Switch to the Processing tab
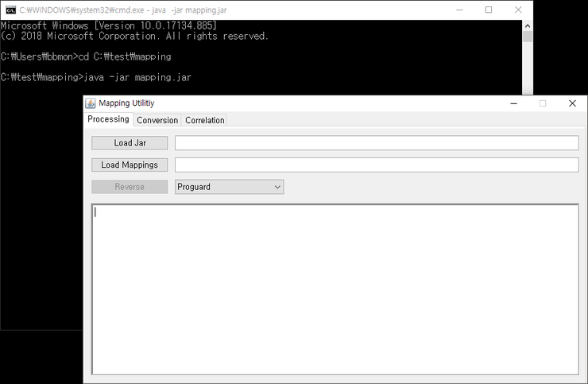Screen dimensions: 588x384 pyautogui.click(x=108, y=119)
